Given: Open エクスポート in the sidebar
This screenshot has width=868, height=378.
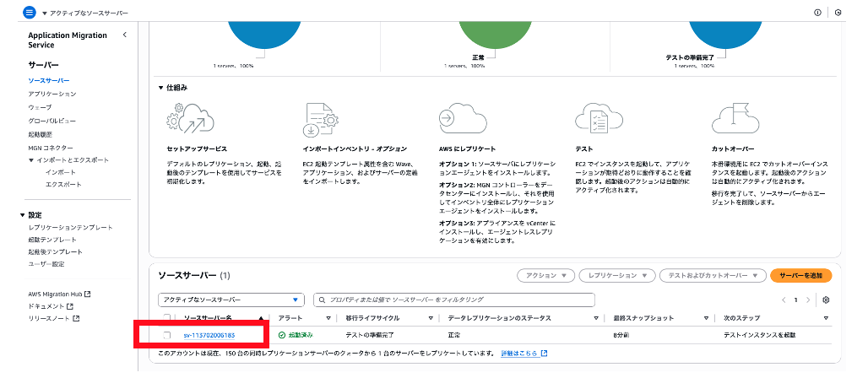Looking at the screenshot, I should (63, 185).
